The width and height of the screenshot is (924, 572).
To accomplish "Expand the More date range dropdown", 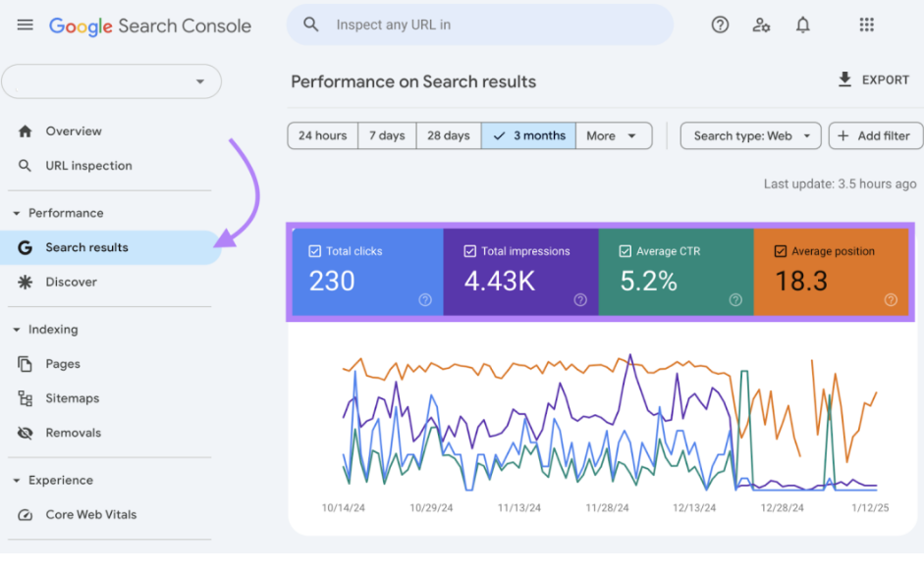I will (613, 136).
